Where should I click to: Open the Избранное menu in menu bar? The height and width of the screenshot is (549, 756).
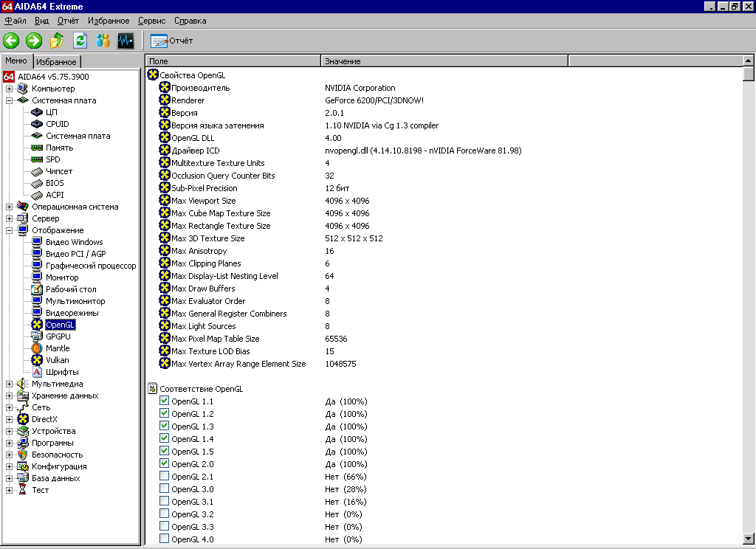pos(109,21)
